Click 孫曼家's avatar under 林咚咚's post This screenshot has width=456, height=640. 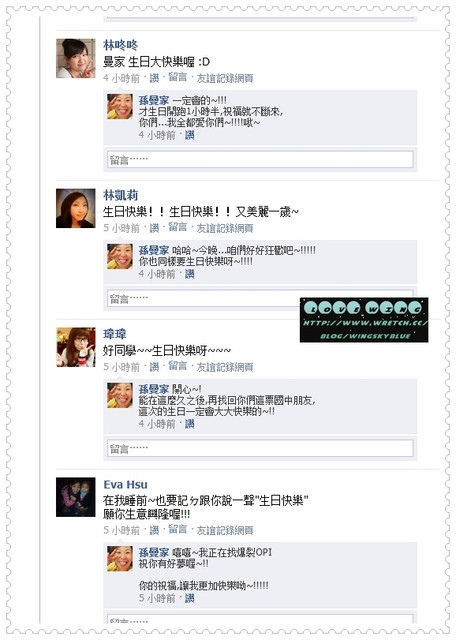pos(120,107)
